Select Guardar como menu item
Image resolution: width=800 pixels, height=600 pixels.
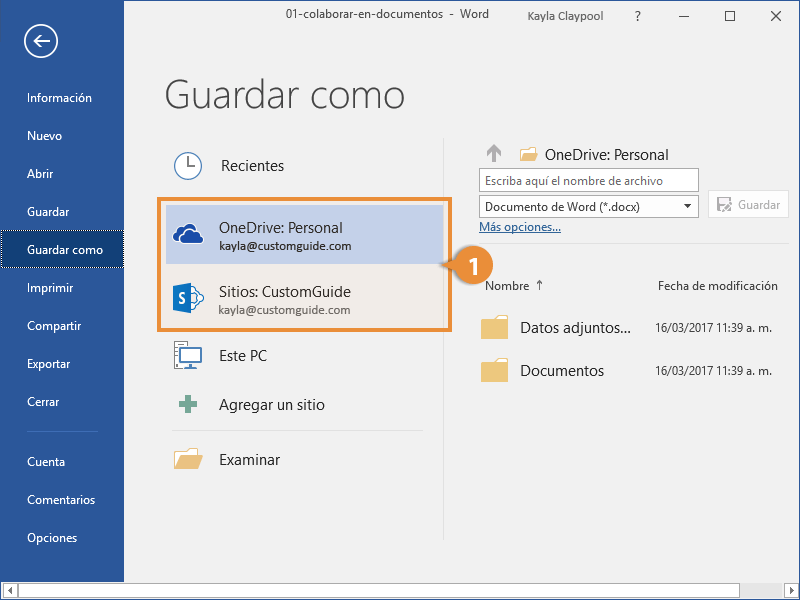point(62,249)
